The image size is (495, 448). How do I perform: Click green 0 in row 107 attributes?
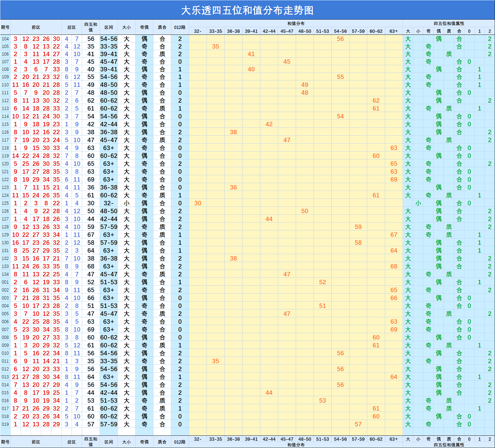[469, 61]
